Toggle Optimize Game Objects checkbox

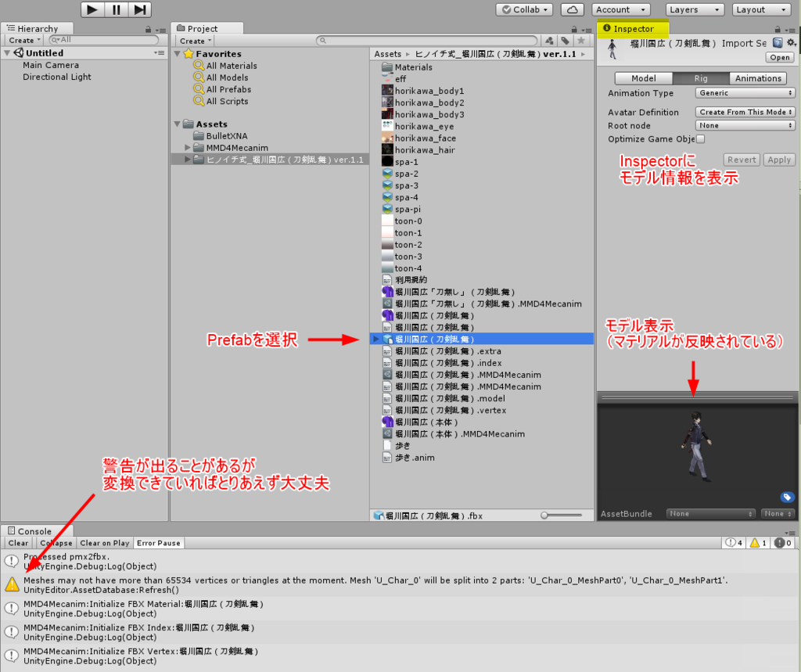[700, 139]
